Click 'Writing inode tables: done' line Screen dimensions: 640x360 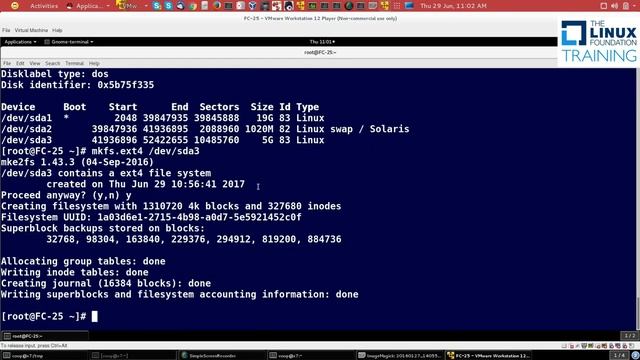coord(75,272)
